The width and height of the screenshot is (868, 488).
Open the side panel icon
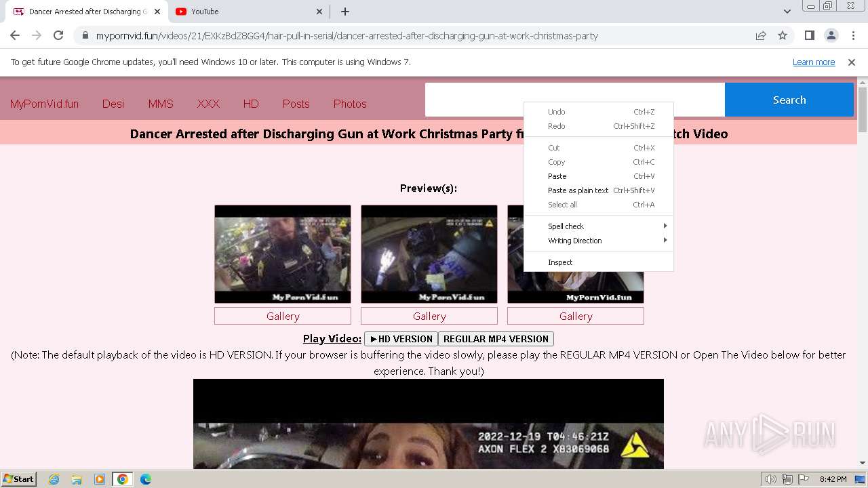[x=809, y=35]
